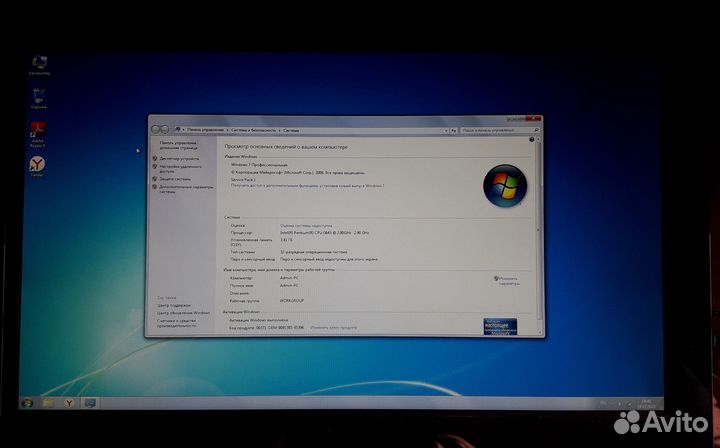Click Оценка системы недоступна link
Screen dimensions: 720x448
pos(306,226)
